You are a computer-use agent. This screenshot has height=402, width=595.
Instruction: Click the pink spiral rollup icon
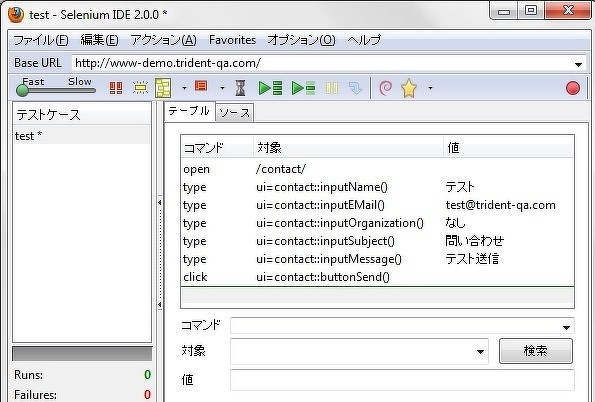[x=386, y=88]
